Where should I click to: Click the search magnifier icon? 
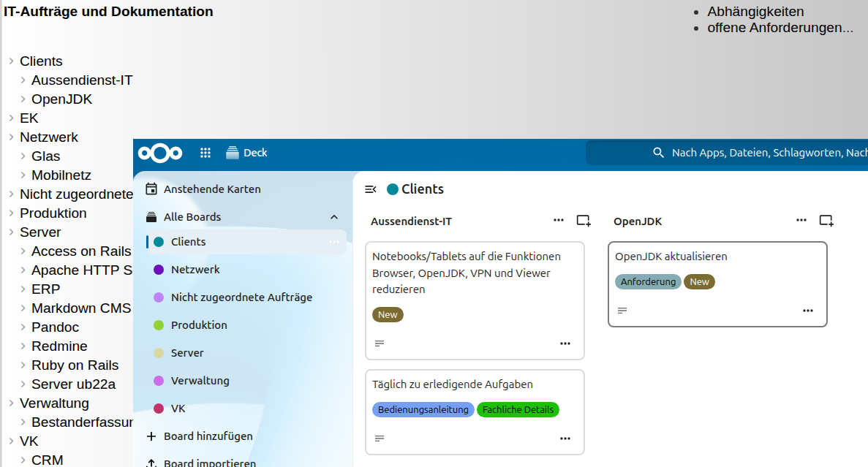point(658,153)
